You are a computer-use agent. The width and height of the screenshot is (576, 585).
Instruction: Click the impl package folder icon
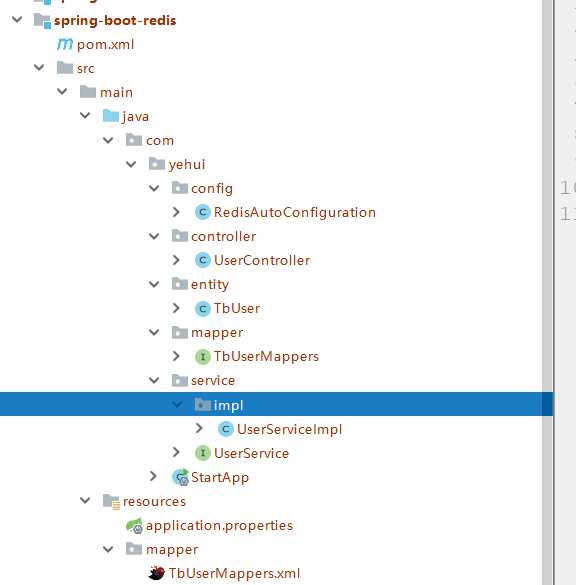click(x=203, y=404)
